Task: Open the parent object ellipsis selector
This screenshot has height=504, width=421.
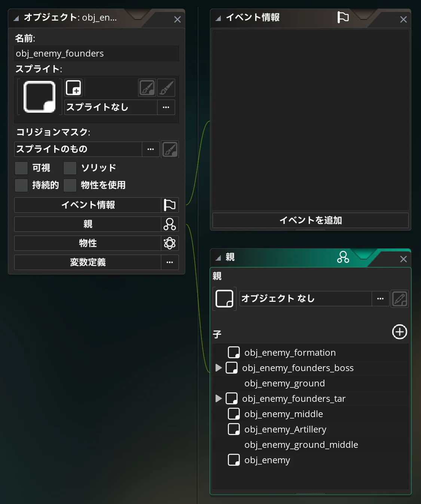Action: point(381,299)
